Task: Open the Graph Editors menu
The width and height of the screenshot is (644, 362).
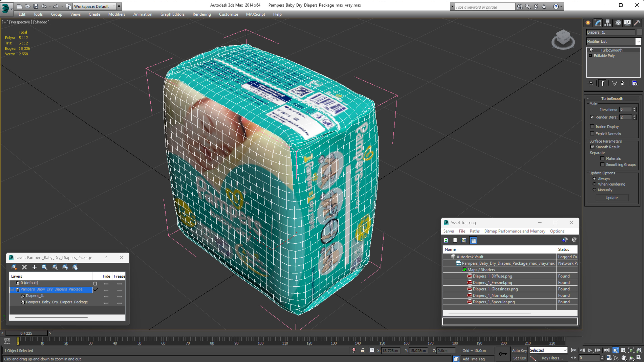Action: pos(172,14)
